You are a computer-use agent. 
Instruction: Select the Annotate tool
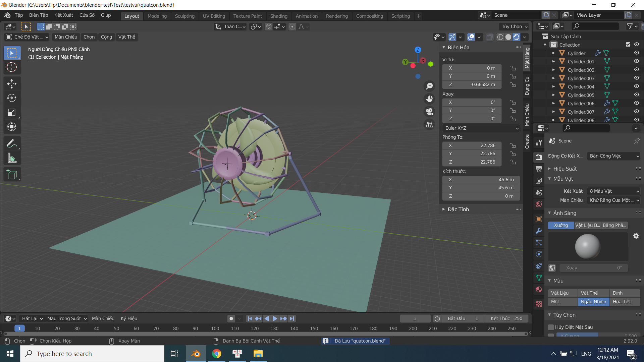pyautogui.click(x=12, y=143)
